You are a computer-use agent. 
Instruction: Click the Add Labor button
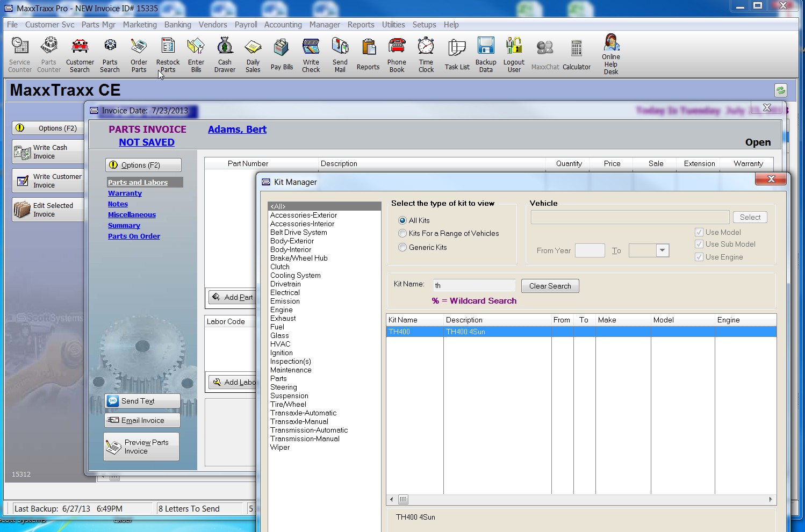coord(232,382)
